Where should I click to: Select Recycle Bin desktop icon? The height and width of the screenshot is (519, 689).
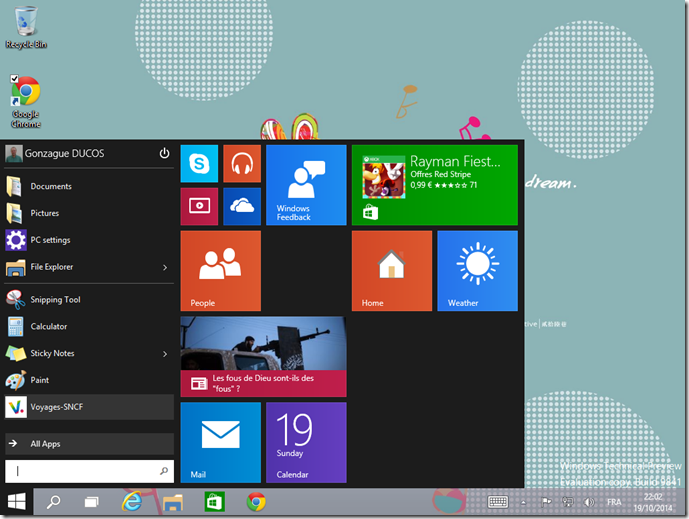point(26,27)
